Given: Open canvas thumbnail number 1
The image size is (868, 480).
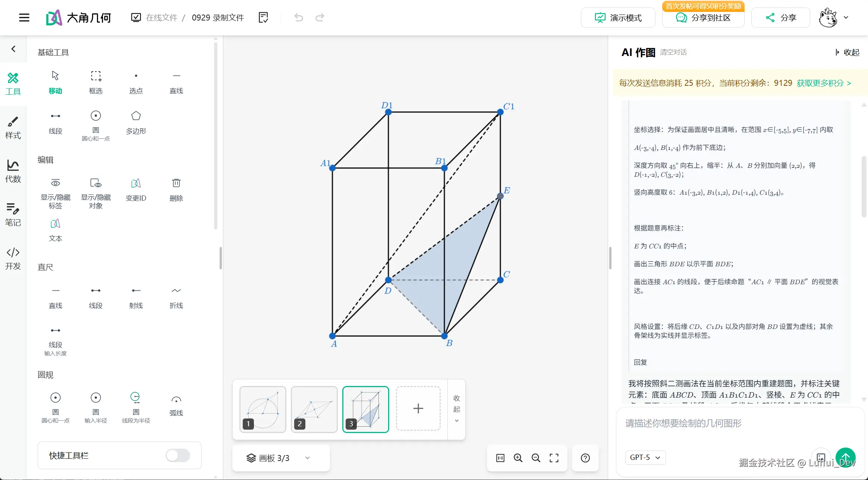Looking at the screenshot, I should pyautogui.click(x=262, y=409).
